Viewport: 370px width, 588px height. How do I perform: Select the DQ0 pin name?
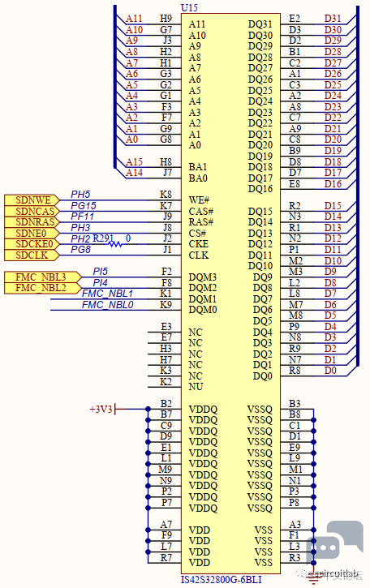click(x=262, y=376)
